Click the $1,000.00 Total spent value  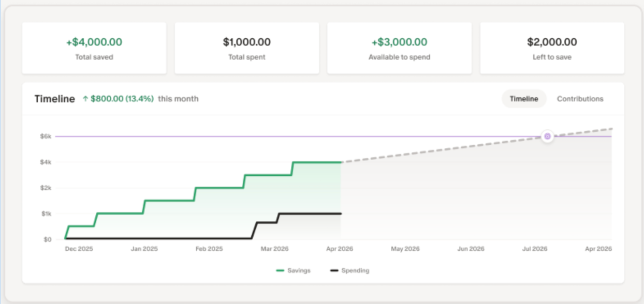click(x=247, y=42)
